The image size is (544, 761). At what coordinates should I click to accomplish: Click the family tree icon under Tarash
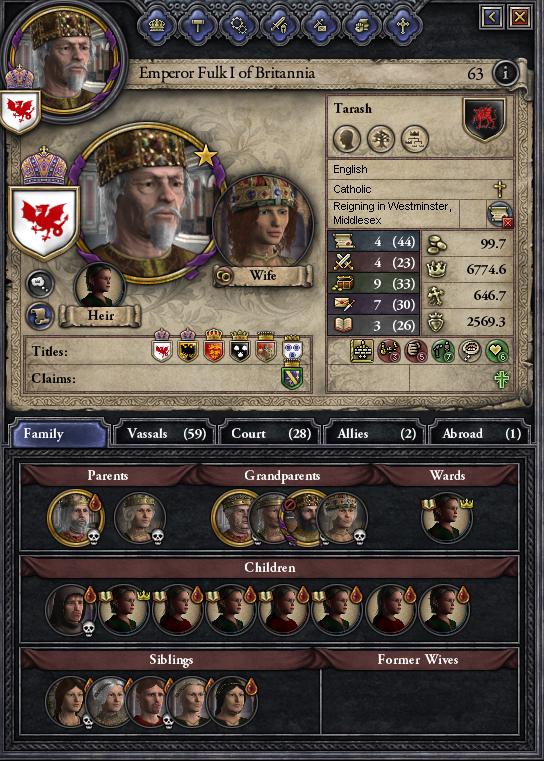pyautogui.click(x=381, y=139)
